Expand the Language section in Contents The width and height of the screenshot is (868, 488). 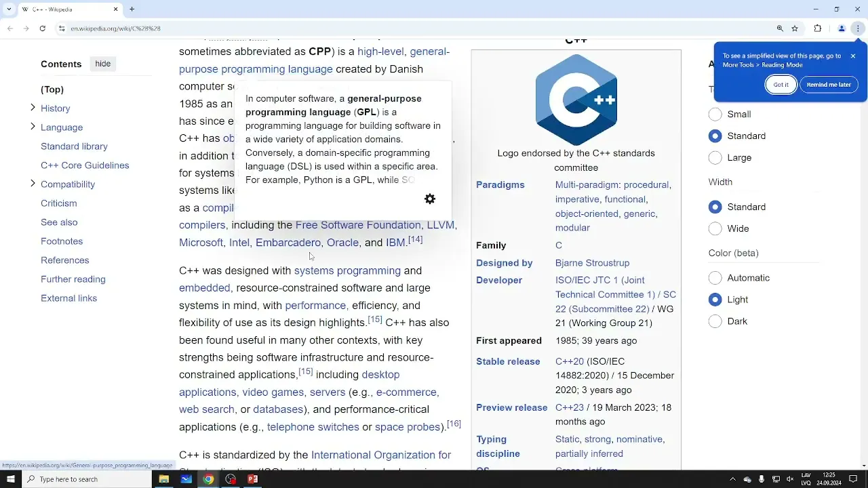pos(33,127)
